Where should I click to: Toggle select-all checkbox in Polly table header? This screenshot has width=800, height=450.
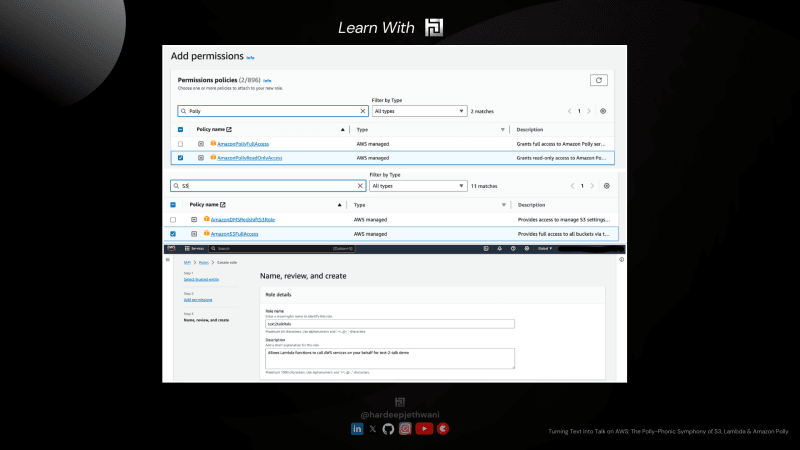click(x=181, y=130)
